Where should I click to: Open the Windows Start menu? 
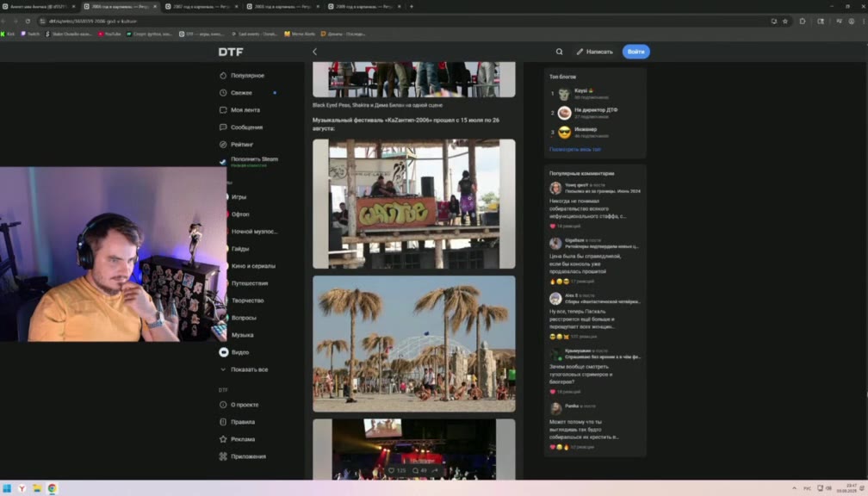click(7, 488)
